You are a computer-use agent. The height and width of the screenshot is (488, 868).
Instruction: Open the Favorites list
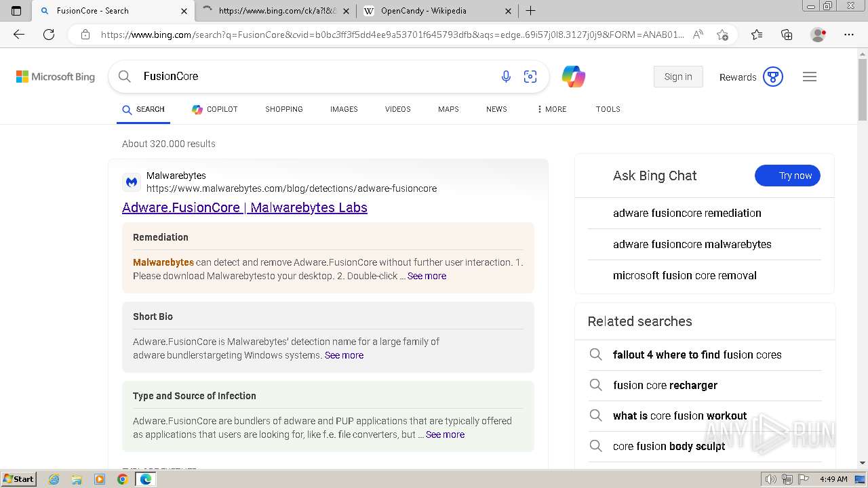757,35
